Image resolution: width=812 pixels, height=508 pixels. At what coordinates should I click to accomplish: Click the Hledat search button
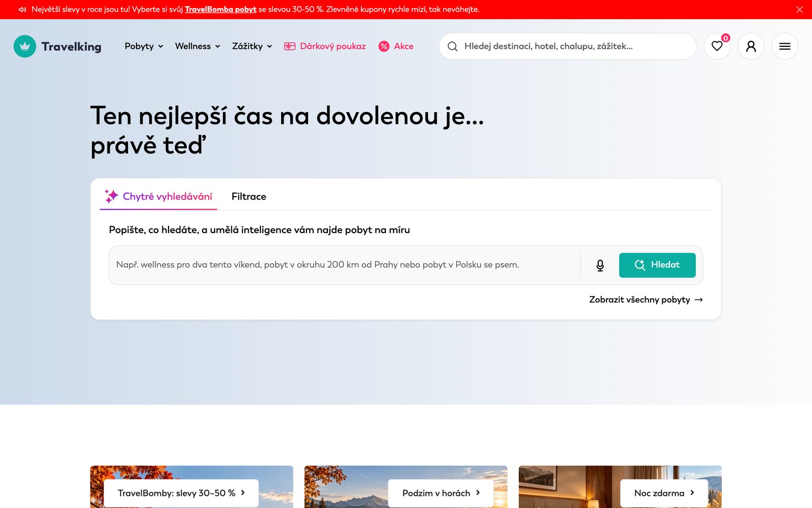coord(657,265)
